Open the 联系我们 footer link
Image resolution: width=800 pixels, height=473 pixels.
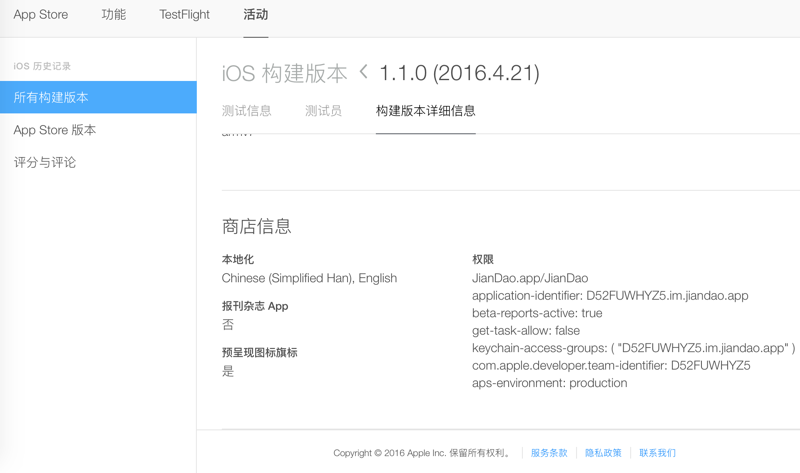pos(657,453)
